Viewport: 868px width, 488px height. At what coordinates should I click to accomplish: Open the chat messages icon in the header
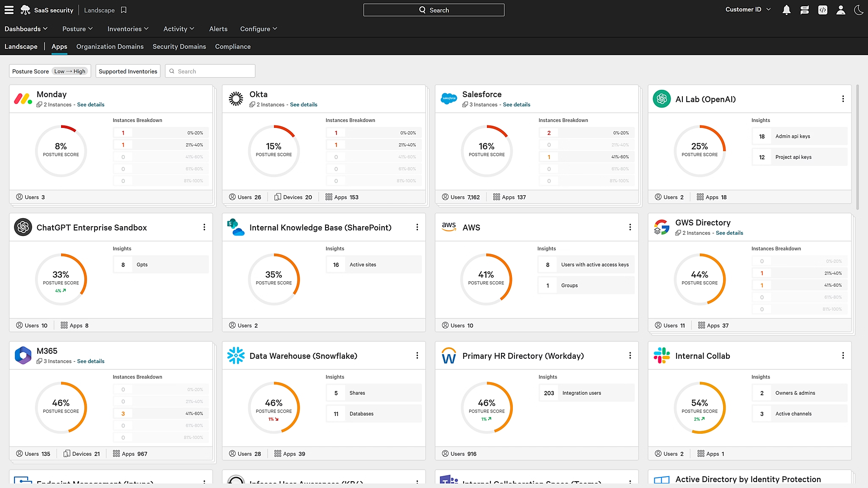[x=805, y=10]
